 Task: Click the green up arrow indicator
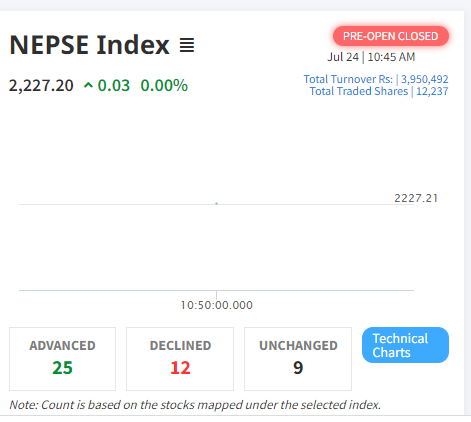88,86
